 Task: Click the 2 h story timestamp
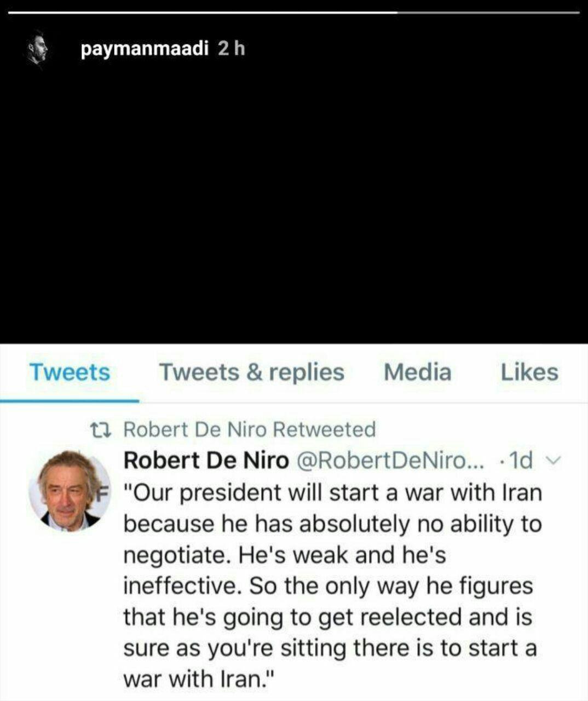231,49
